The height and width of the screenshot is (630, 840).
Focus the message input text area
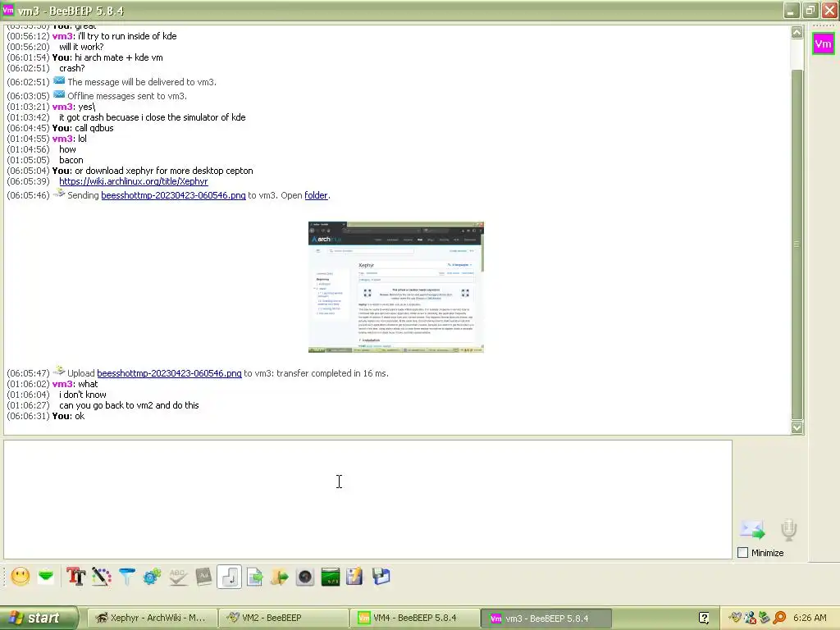pos(367,500)
